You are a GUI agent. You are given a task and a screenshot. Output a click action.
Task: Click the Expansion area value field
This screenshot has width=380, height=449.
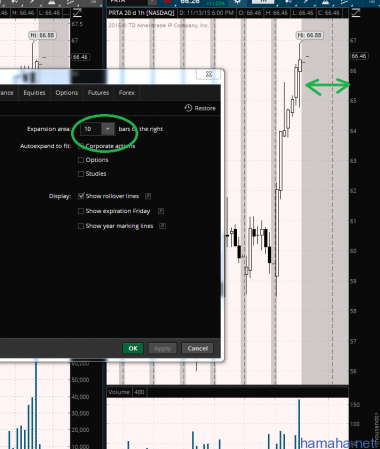[91, 129]
